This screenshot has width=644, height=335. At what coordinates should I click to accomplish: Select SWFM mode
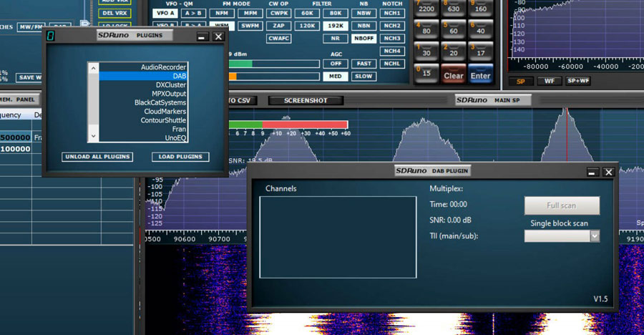(250, 26)
